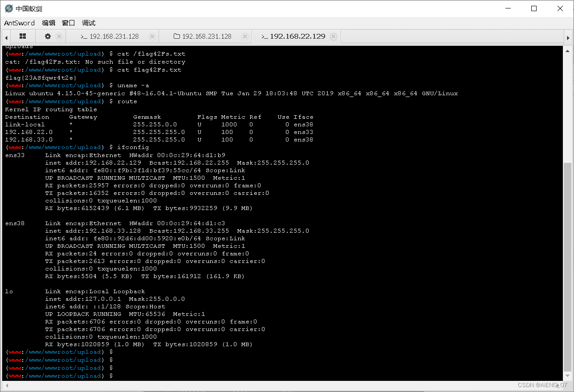Open the settings gear tab
This screenshot has width=574, height=392.
point(48,36)
